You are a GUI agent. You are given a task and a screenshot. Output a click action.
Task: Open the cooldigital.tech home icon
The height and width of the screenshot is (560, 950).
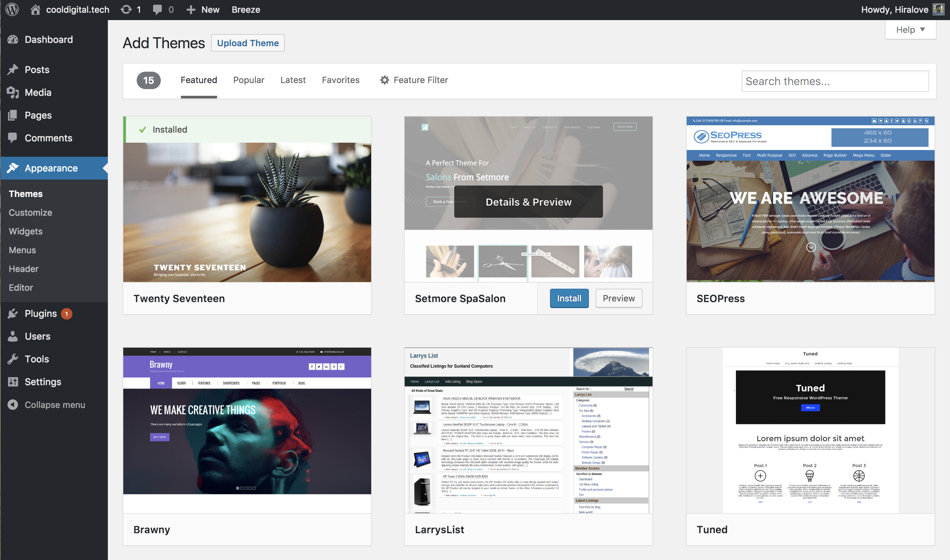(36, 9)
